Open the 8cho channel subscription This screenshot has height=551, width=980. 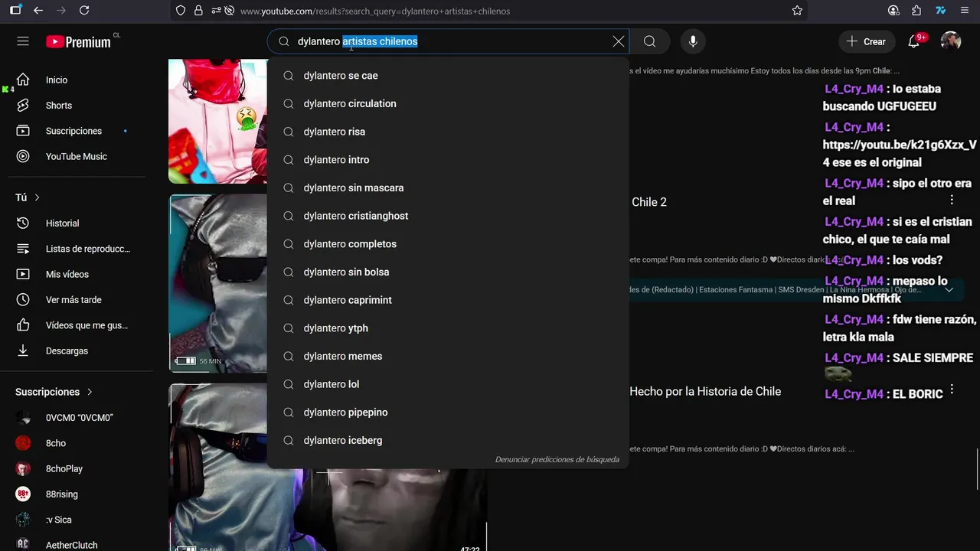(x=77, y=443)
